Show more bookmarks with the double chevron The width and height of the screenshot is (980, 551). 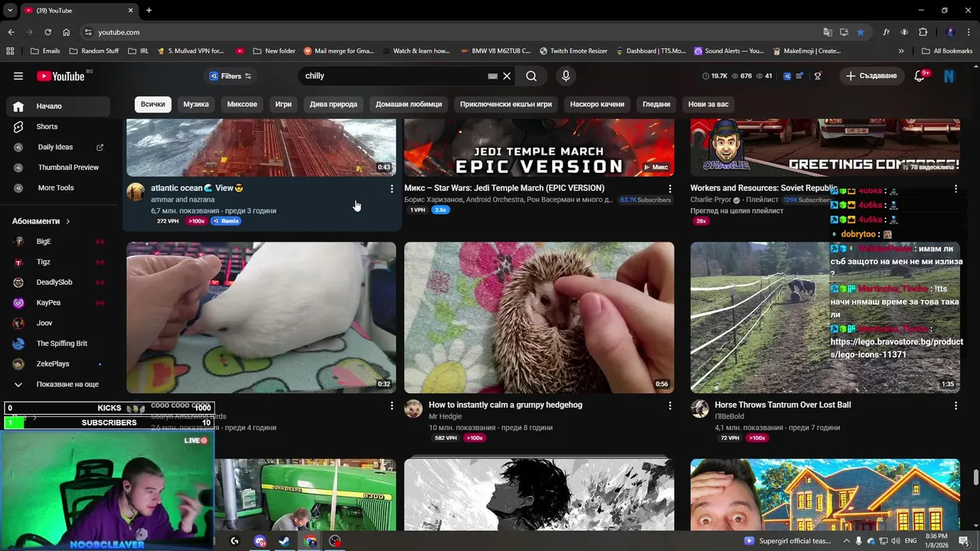pos(901,51)
